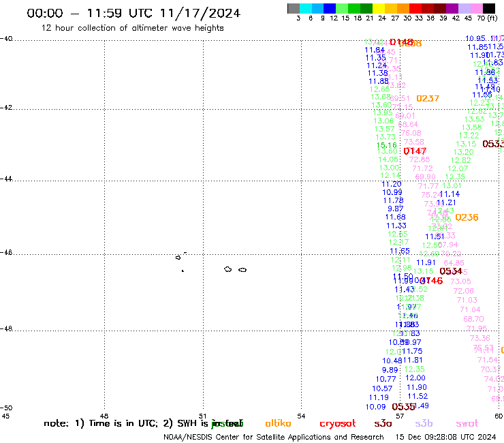
Task: Click the green '13.20' wave height value
Action: coord(464,152)
